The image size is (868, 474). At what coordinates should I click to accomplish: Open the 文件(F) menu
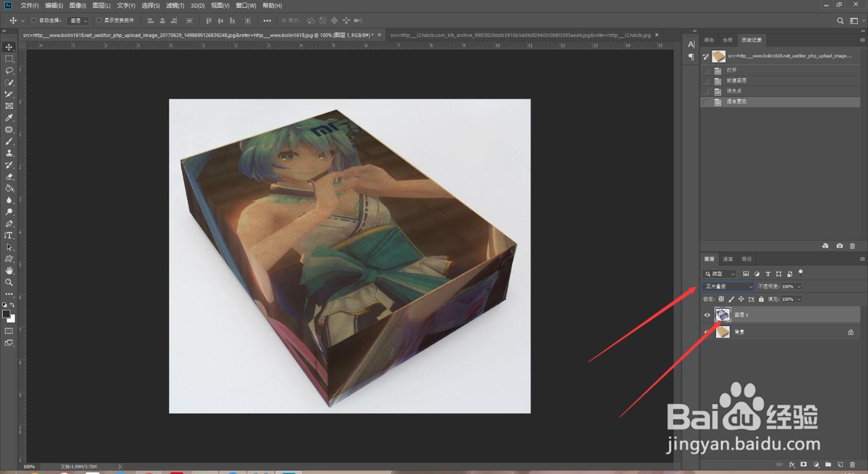[x=29, y=5]
